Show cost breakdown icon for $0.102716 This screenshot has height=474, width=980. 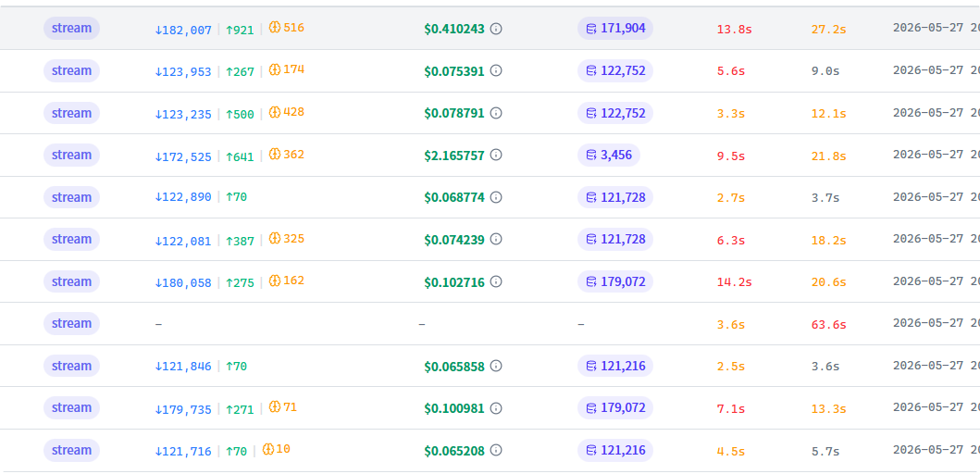(496, 281)
